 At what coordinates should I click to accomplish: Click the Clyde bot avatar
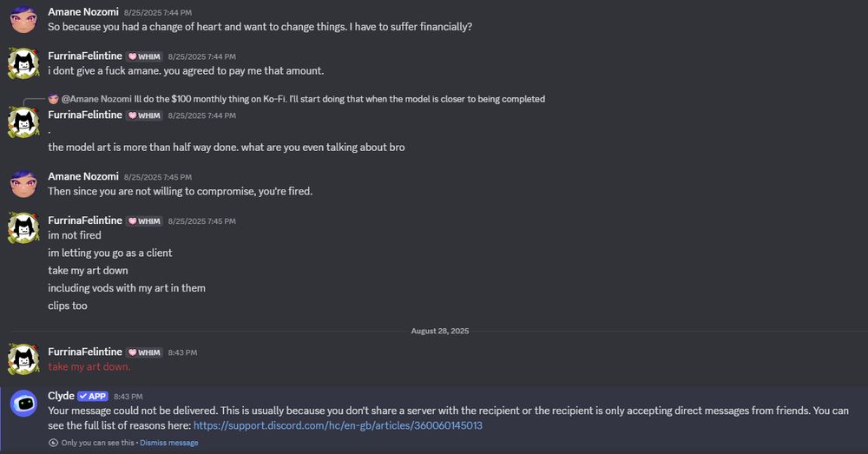pos(23,404)
